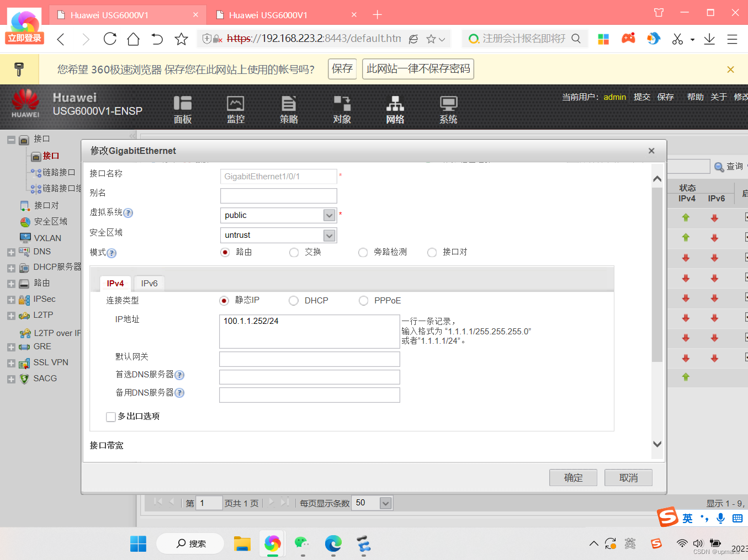Click the scissors screenshot tool icon
This screenshot has height=560, width=748.
click(x=677, y=39)
